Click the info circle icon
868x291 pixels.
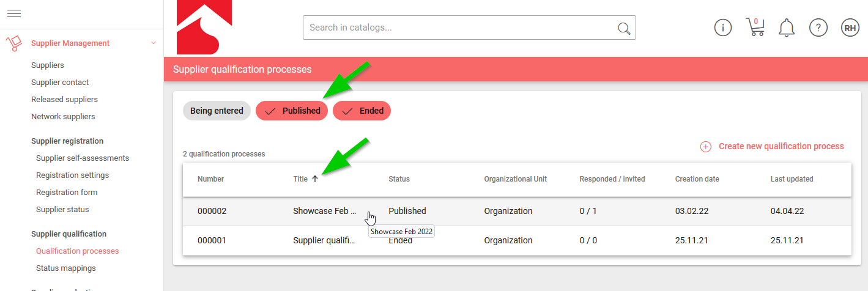coord(723,28)
